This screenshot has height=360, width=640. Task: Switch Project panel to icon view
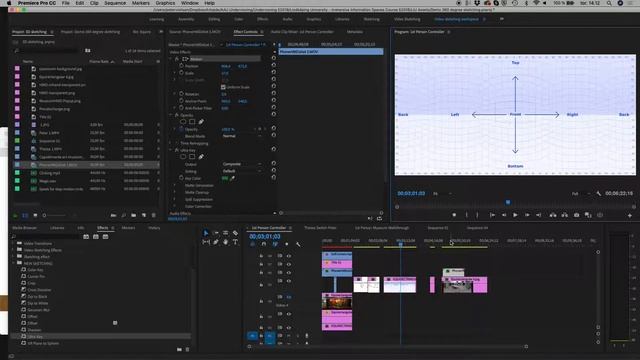(x=35, y=215)
